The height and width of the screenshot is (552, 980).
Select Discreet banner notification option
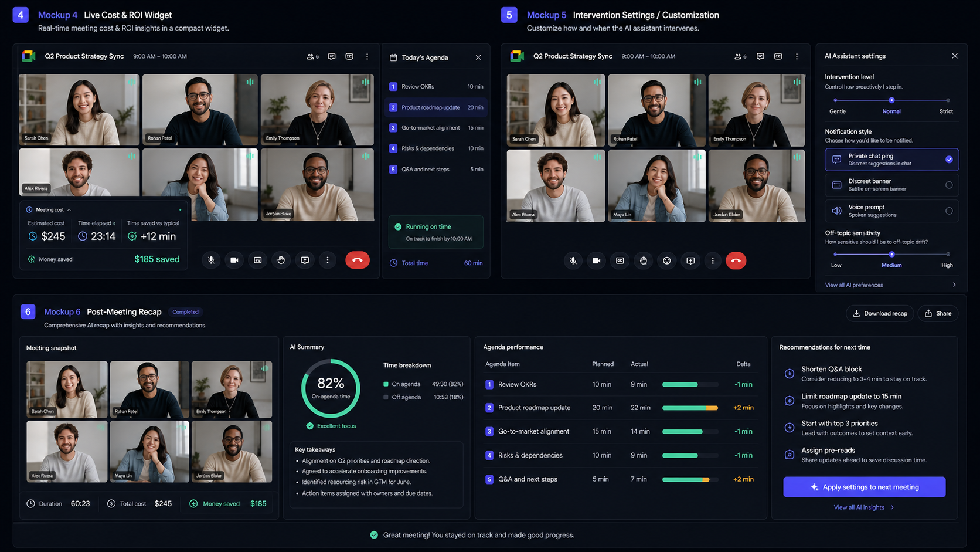[x=891, y=185]
